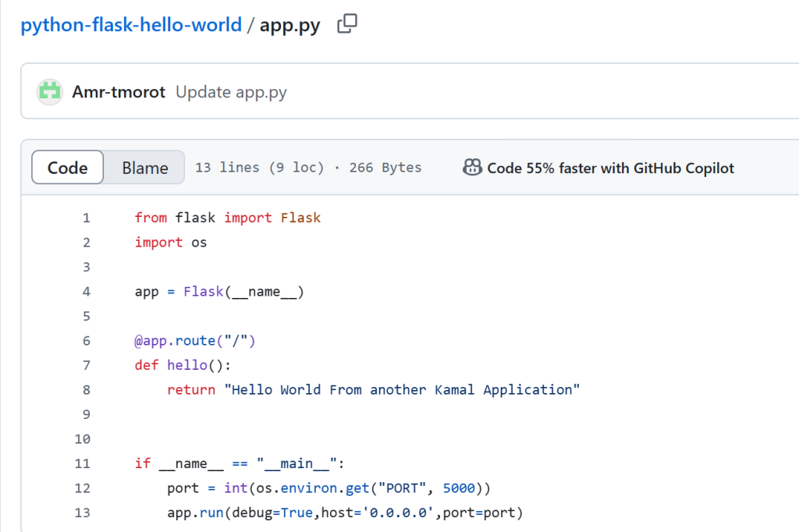Select line number 11

pos(83,463)
